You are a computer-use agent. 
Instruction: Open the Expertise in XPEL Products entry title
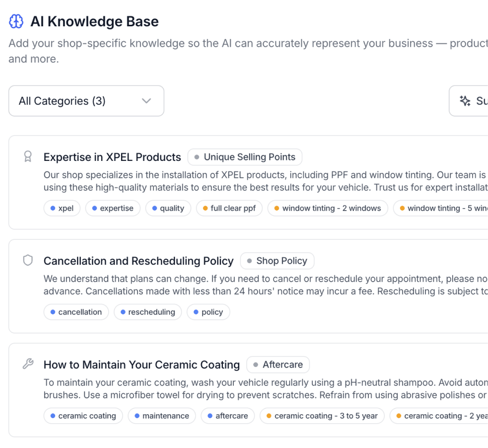click(x=112, y=157)
